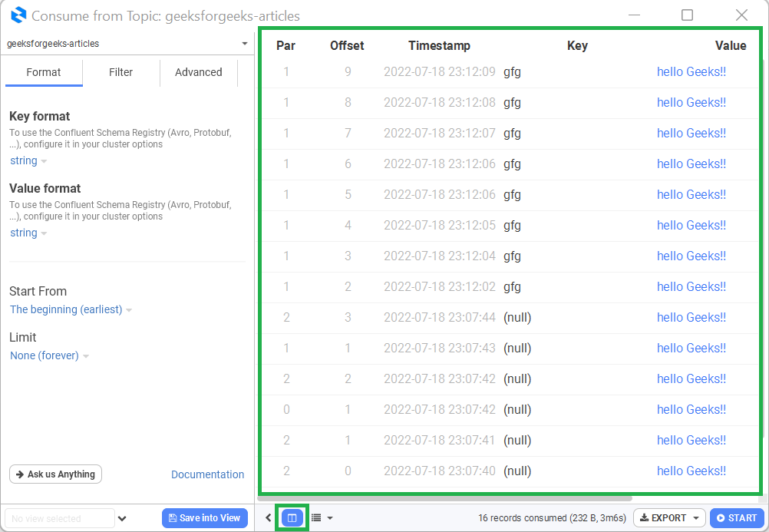
Task: Open hello Geeks!! value at 23:12:05
Action: click(691, 225)
